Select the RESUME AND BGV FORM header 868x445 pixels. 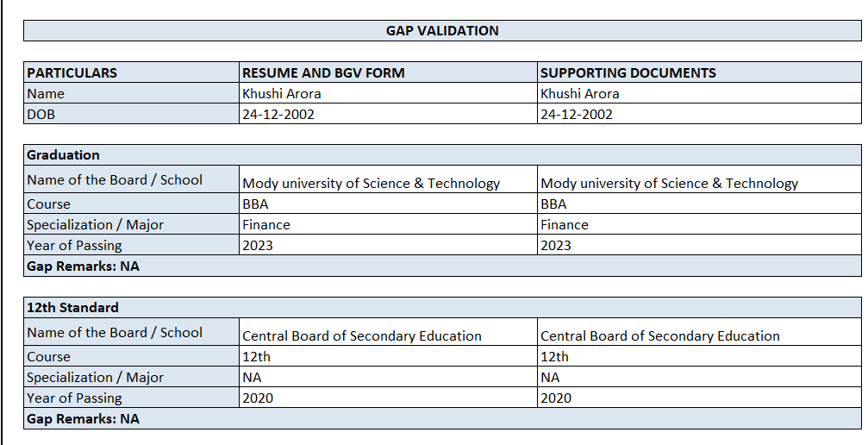click(388, 73)
